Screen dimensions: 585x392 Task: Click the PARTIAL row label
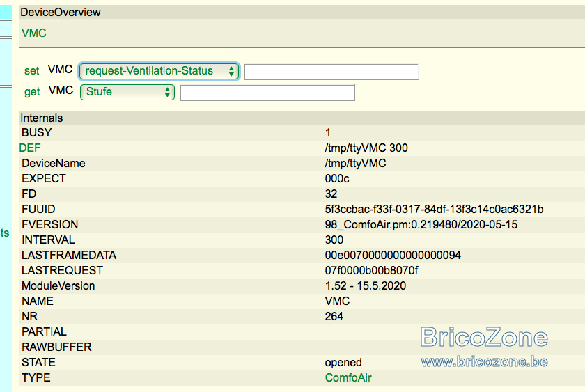tap(44, 331)
